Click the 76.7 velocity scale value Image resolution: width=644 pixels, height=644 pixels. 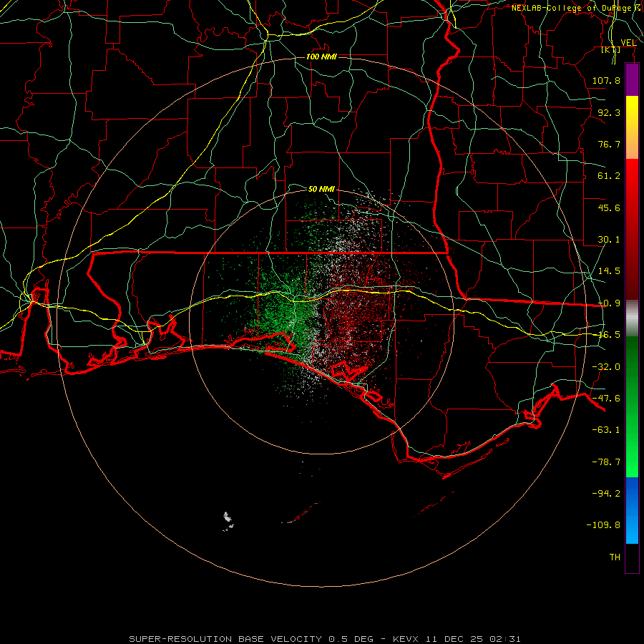click(x=609, y=144)
